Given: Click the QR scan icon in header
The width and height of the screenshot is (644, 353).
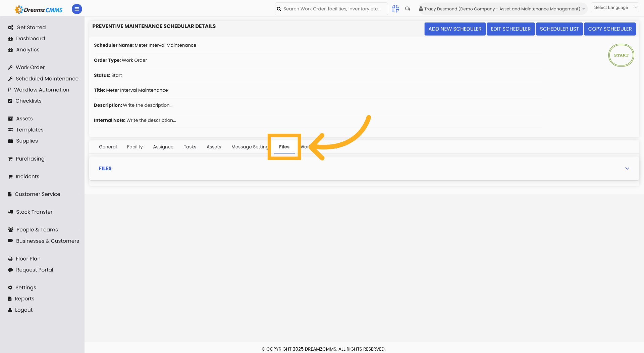Looking at the screenshot, I should 395,9.
